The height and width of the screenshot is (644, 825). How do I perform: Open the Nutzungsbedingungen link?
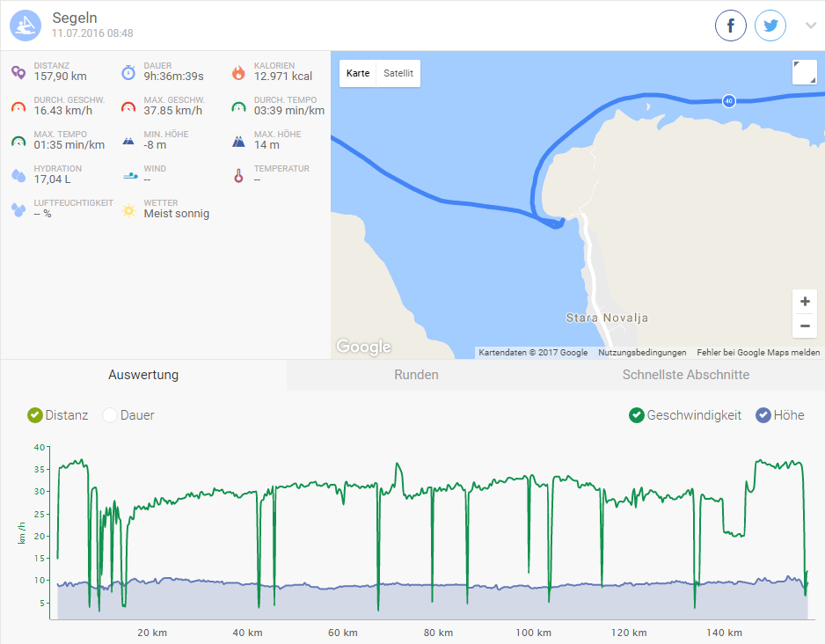pos(642,353)
